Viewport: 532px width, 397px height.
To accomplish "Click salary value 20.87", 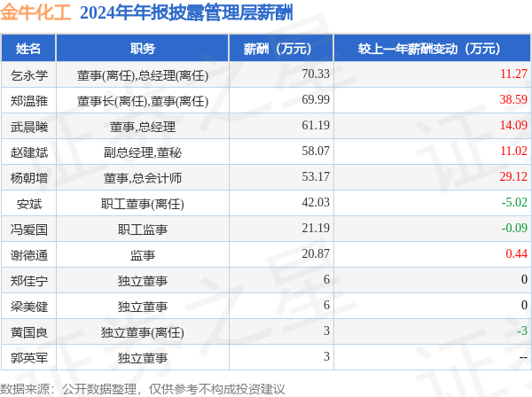I will point(316,253).
